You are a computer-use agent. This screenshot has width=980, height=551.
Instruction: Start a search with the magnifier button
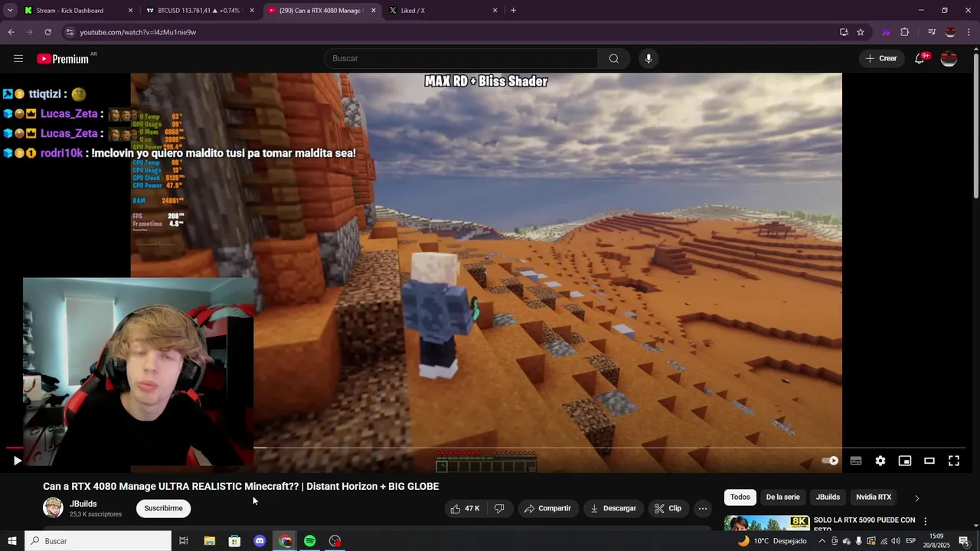click(x=614, y=59)
